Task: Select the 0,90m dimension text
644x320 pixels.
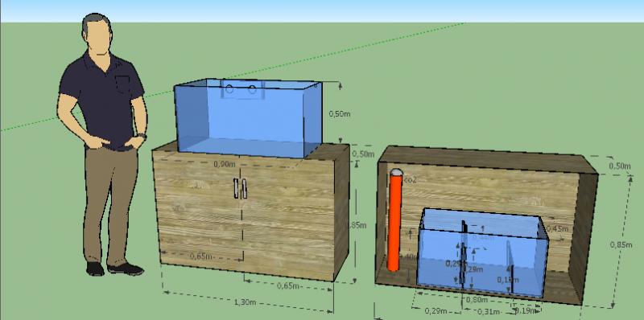Action: [225, 165]
